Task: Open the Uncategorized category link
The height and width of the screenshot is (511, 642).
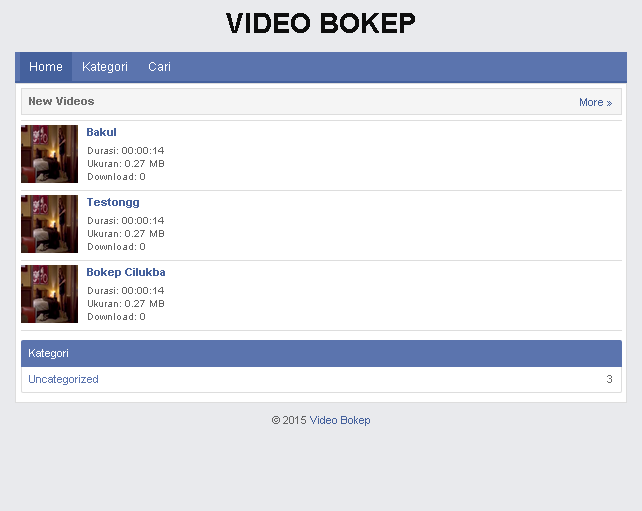Action: click(x=63, y=379)
